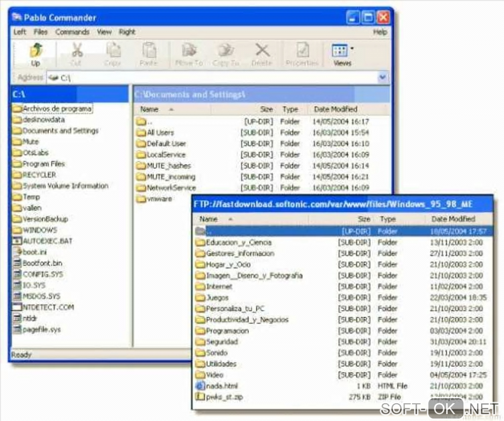Select the vmware folder

tap(154, 199)
